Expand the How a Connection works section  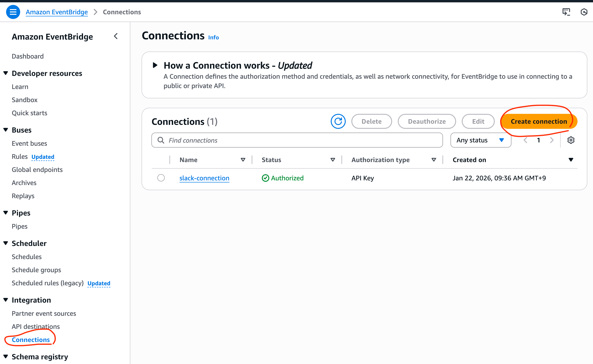(x=155, y=65)
